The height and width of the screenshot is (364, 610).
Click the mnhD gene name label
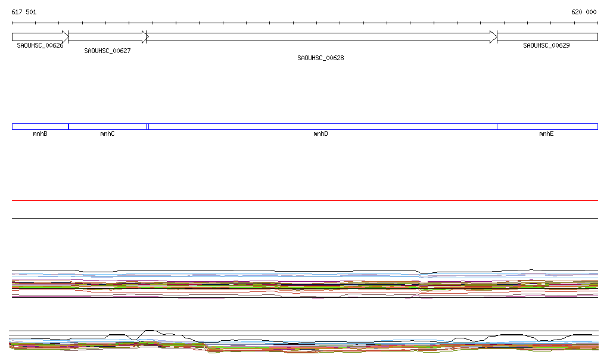320,135
